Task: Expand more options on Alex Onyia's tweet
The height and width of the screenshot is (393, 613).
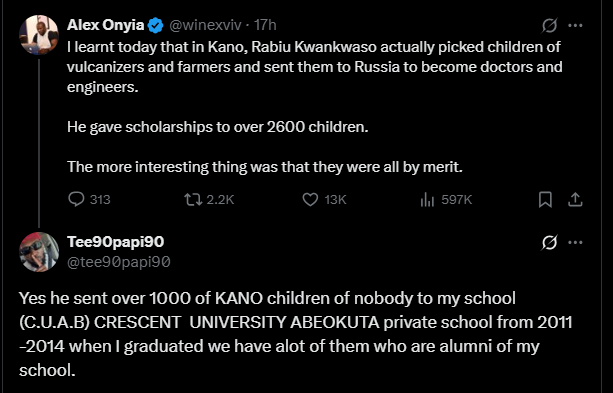Action: [575, 25]
